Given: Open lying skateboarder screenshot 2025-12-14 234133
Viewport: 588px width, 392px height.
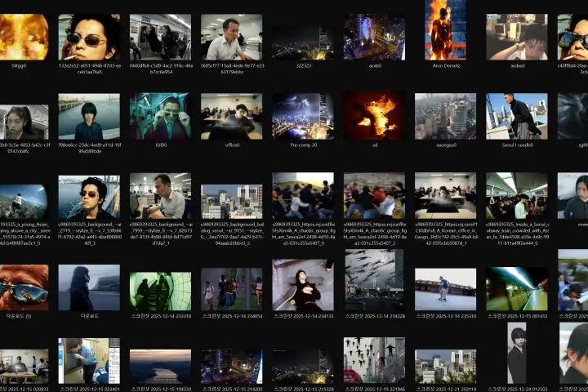Looking at the screenshot, I should coord(303,285).
